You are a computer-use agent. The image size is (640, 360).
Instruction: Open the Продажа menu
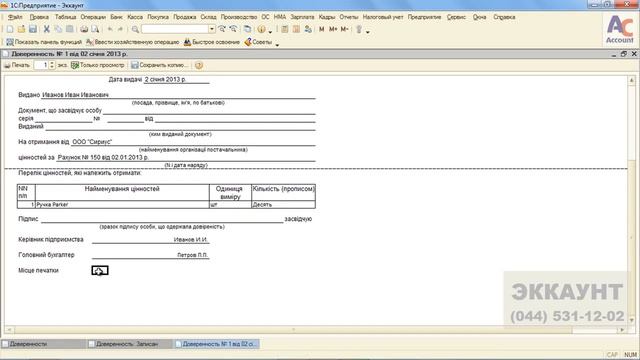[184, 17]
